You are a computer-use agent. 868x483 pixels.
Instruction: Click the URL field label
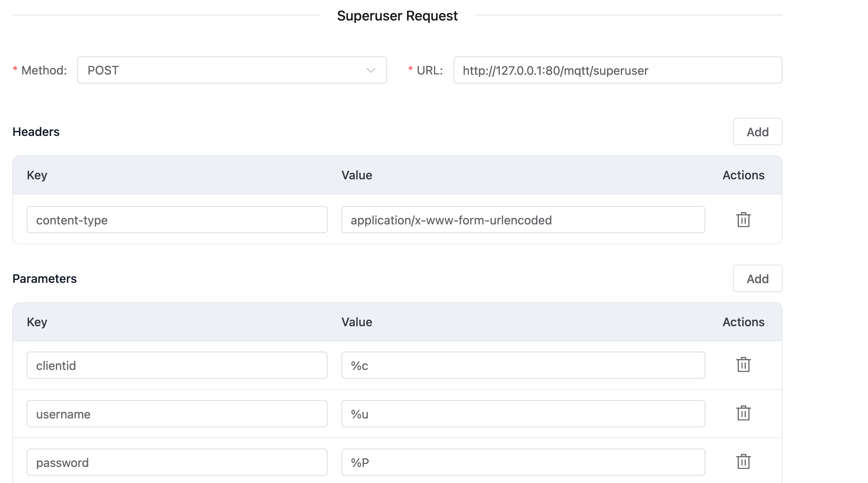tap(430, 70)
